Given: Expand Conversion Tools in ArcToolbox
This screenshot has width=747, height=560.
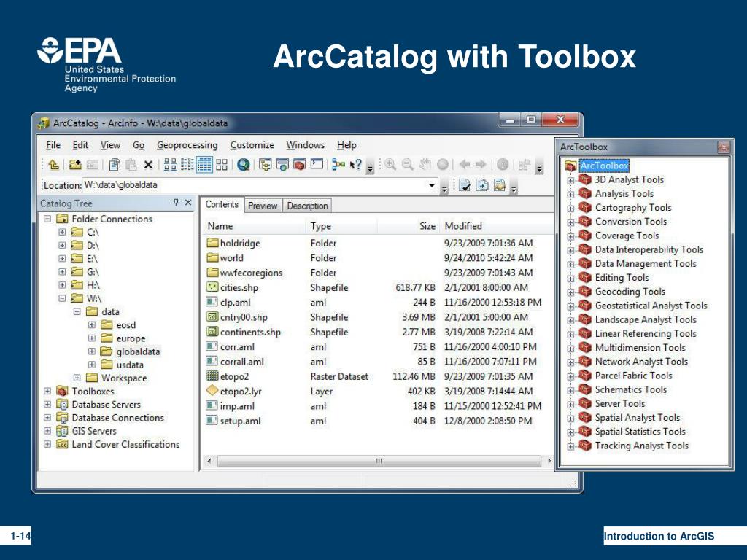Looking at the screenshot, I should pos(570,222).
